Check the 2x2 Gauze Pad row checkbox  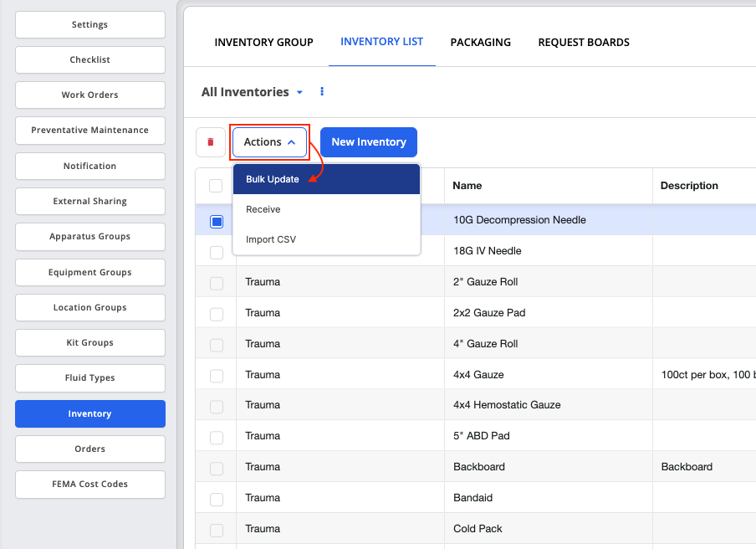point(217,314)
